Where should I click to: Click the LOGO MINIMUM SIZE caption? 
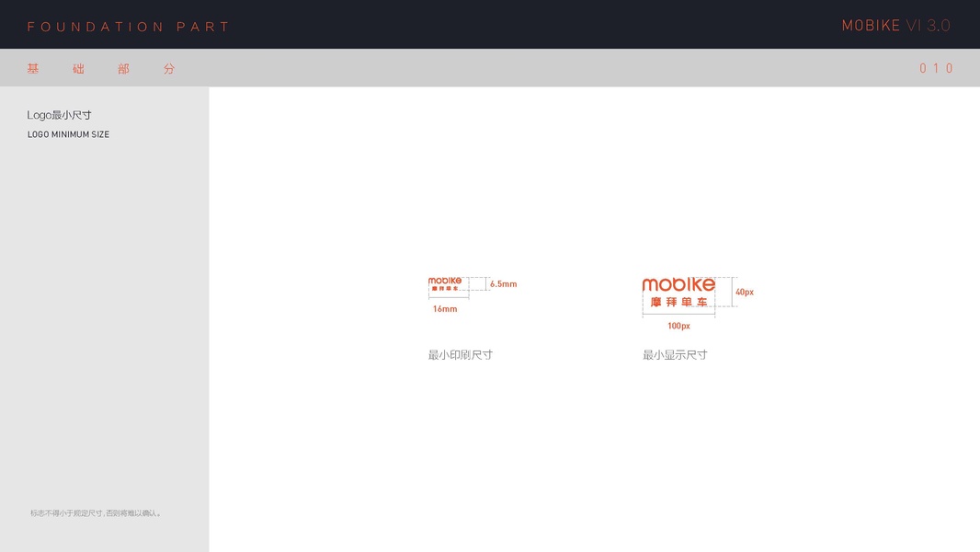(x=68, y=134)
